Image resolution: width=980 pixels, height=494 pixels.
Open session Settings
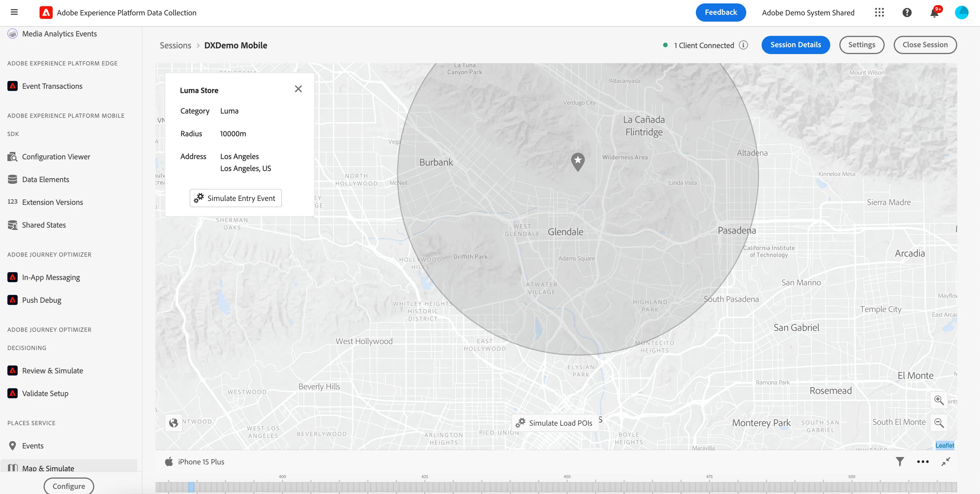(861, 45)
